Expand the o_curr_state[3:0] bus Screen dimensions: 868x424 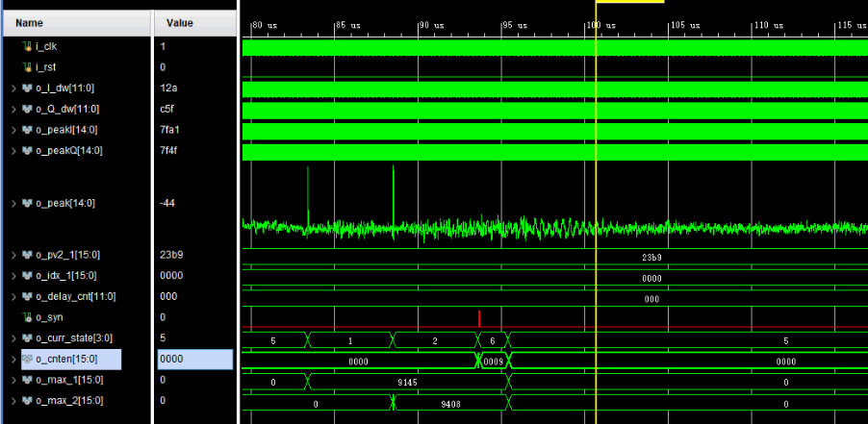coord(13,337)
